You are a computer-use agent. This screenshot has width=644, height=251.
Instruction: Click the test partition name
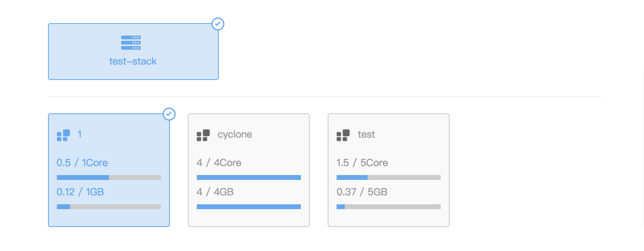coord(366,134)
